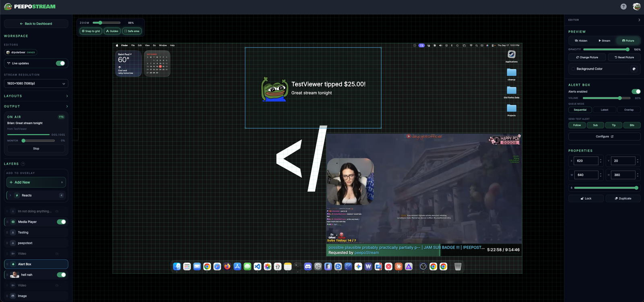Image resolution: width=644 pixels, height=302 pixels.
Task: Click the Image layer picture icon
Action: click(x=13, y=296)
